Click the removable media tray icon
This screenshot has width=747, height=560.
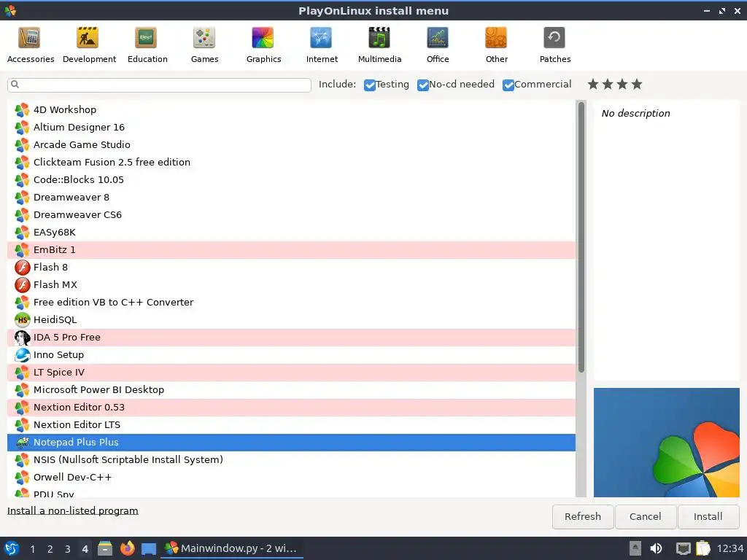point(635,548)
